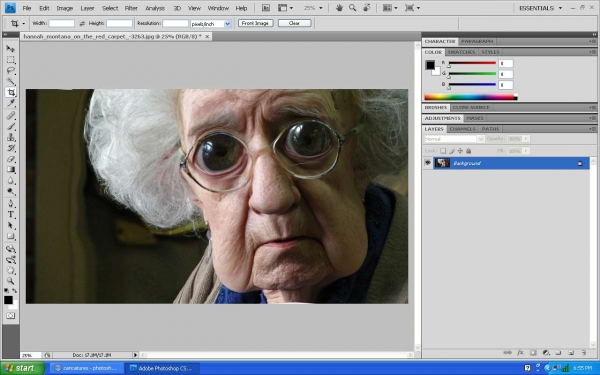Select the History Brush tool
Screen dimensions: 600x375
(x=10, y=148)
